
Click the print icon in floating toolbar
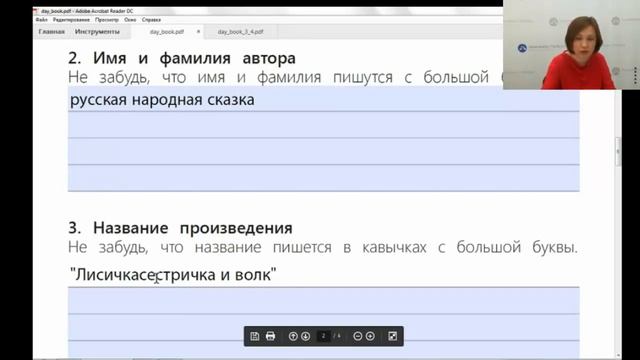[x=270, y=336]
